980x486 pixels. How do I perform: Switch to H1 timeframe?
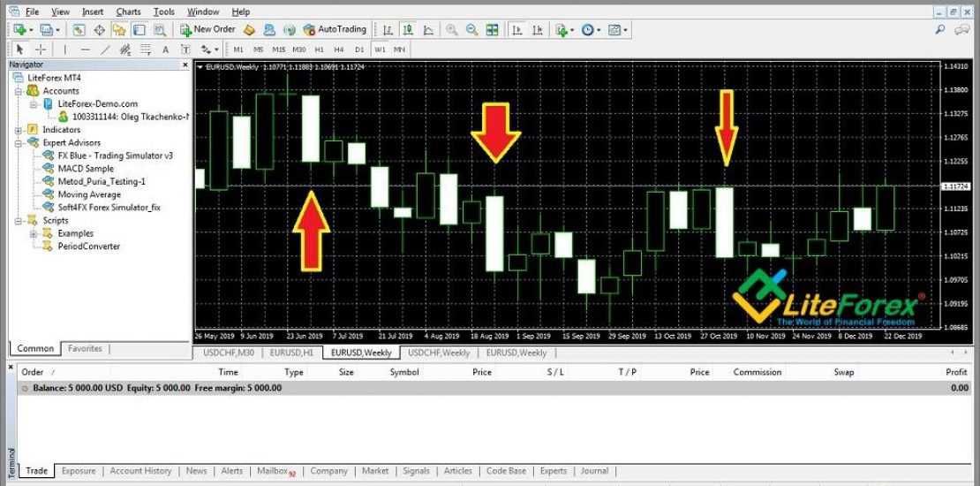(x=320, y=49)
